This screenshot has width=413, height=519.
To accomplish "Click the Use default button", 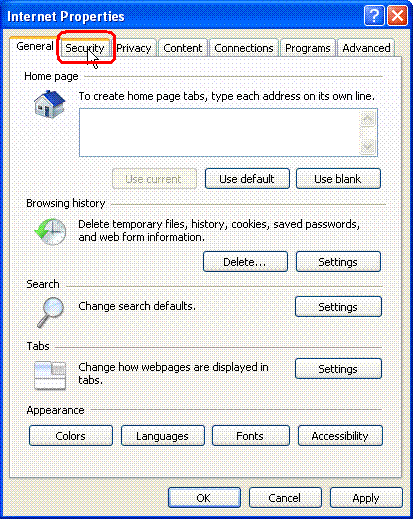I will click(x=247, y=179).
